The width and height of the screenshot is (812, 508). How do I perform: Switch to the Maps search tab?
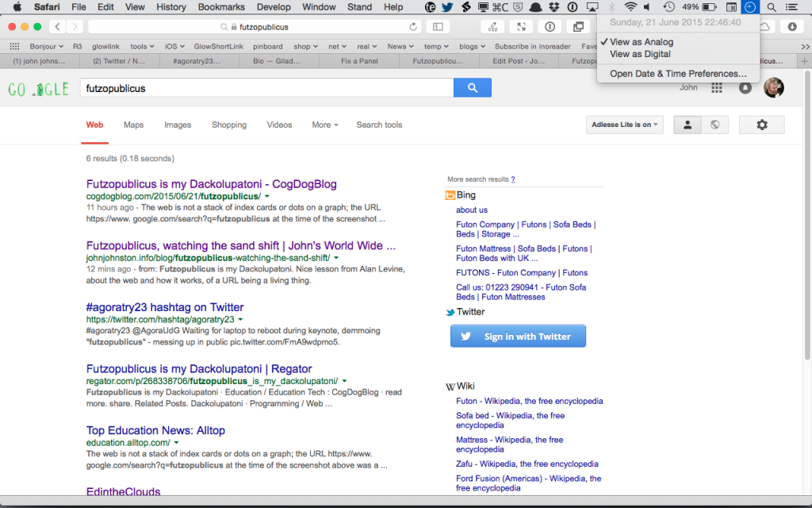pos(133,125)
